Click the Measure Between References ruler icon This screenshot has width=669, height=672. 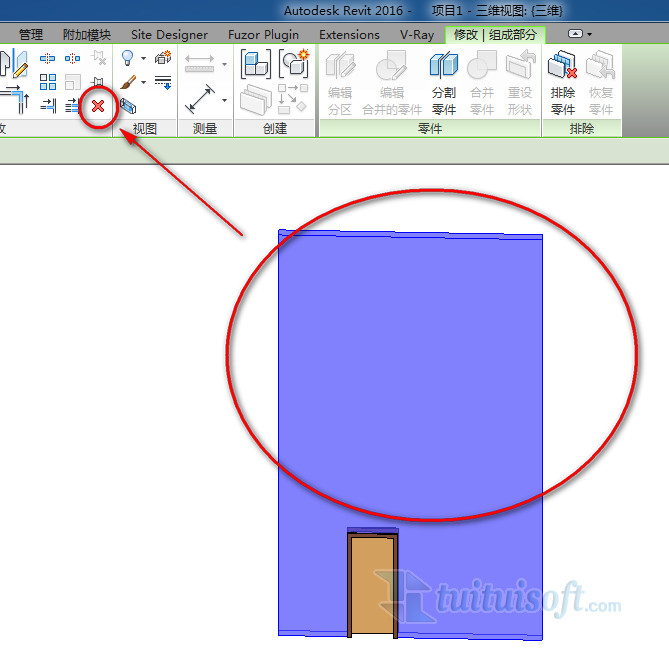click(x=199, y=63)
